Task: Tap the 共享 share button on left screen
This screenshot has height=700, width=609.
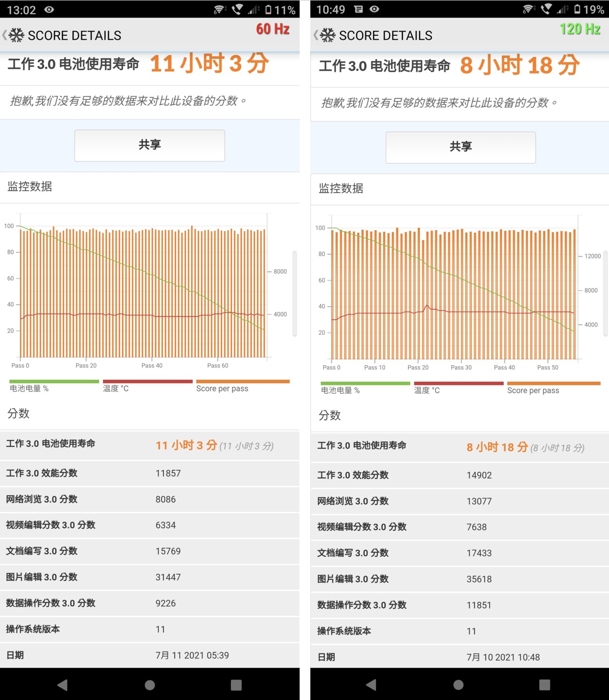Action: tap(150, 145)
